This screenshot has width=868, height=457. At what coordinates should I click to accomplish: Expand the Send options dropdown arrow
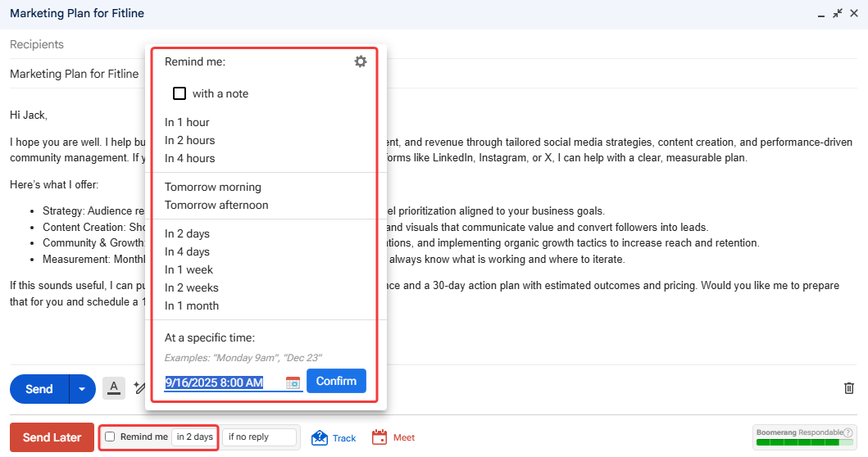point(82,389)
